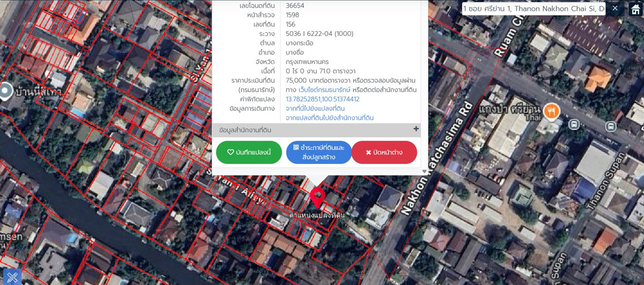Image resolution: width=644 pixels, height=285 pixels.
Task: Click the grey place marker for บ้านนี้สีเทา
Action: pyautogui.click(x=6, y=91)
